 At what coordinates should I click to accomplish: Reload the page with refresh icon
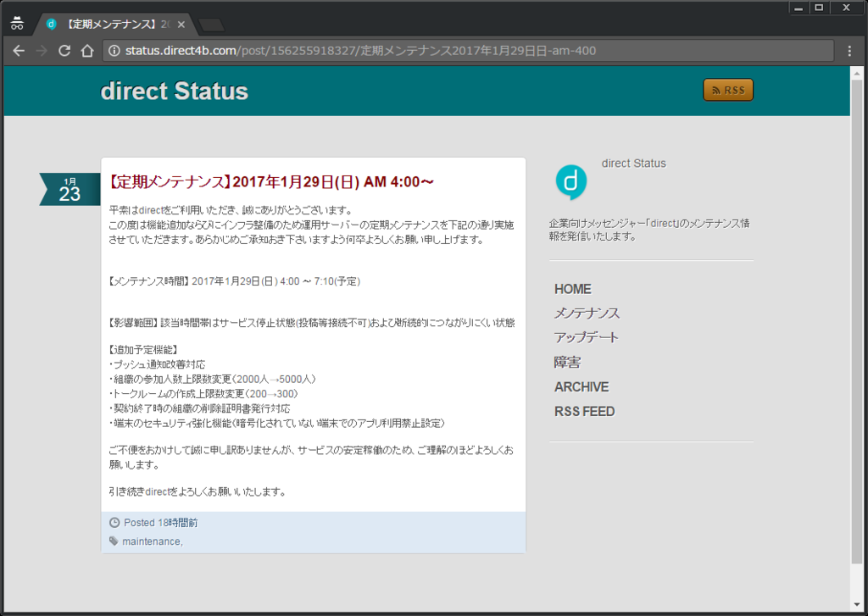pos(64,51)
